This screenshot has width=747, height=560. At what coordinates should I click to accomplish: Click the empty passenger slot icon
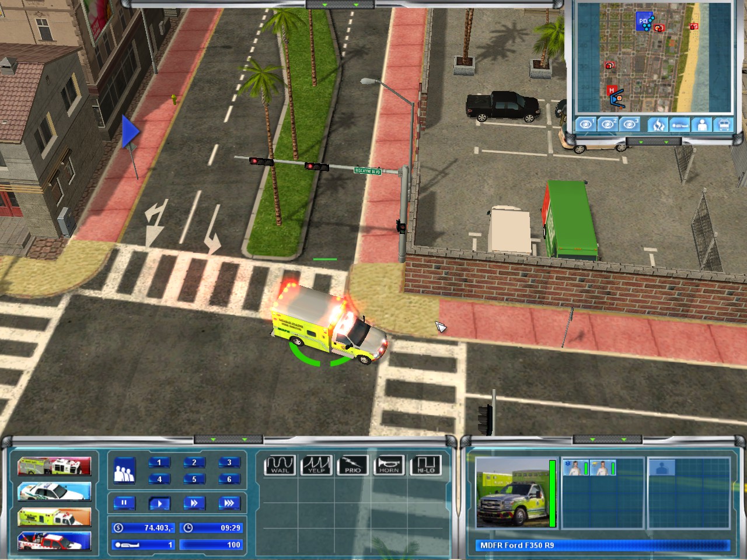662,467
